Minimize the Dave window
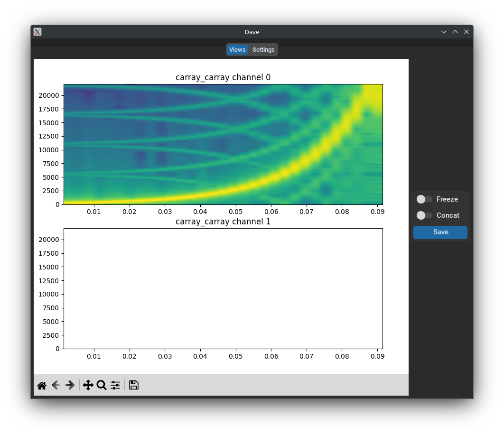 (444, 32)
